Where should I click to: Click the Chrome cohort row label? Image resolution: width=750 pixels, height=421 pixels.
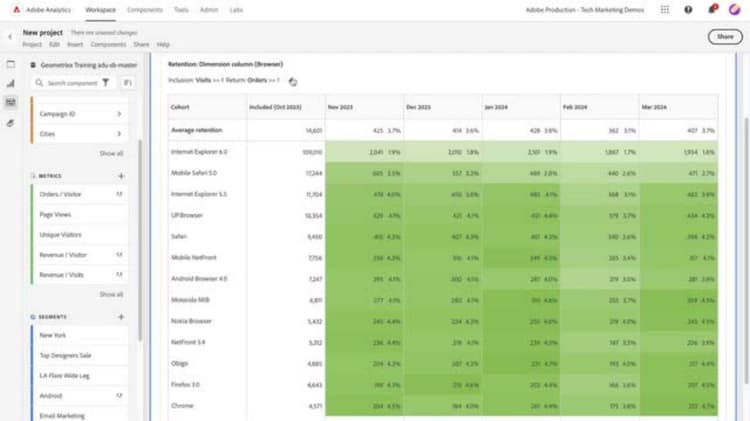coord(182,405)
